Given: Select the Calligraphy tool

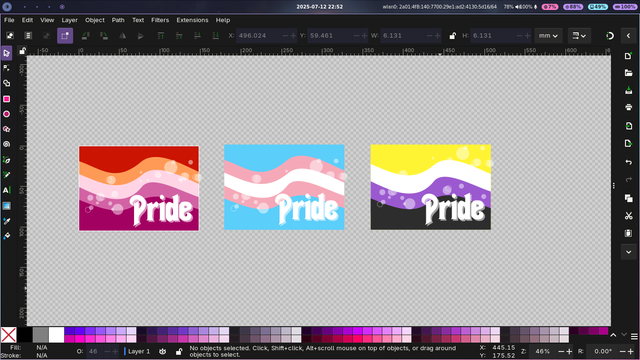Looking at the screenshot, I should 7,175.
